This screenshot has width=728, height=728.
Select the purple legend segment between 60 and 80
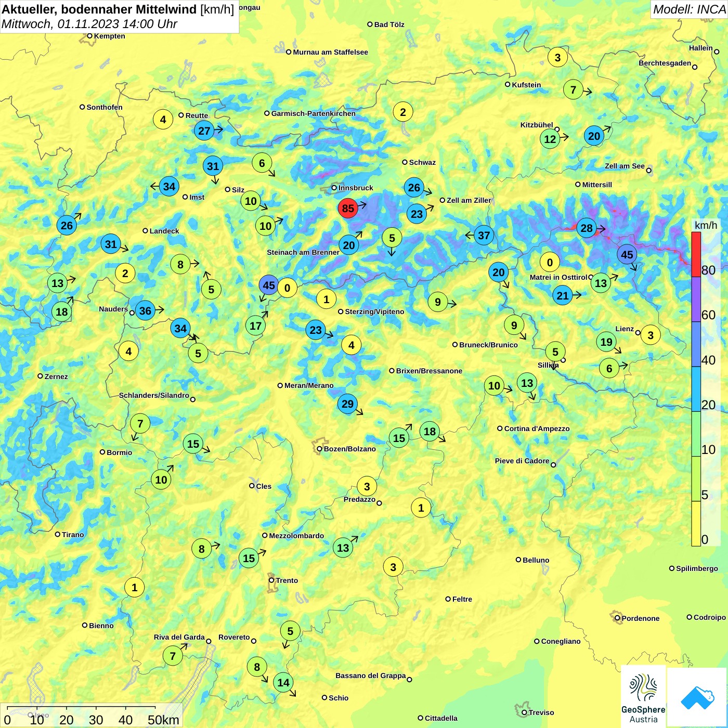tap(696, 299)
